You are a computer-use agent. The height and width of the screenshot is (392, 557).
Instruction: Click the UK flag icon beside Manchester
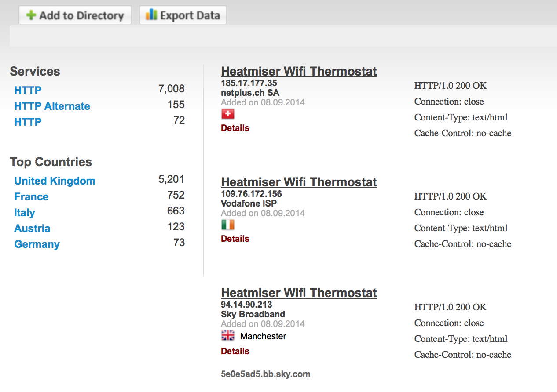(227, 336)
